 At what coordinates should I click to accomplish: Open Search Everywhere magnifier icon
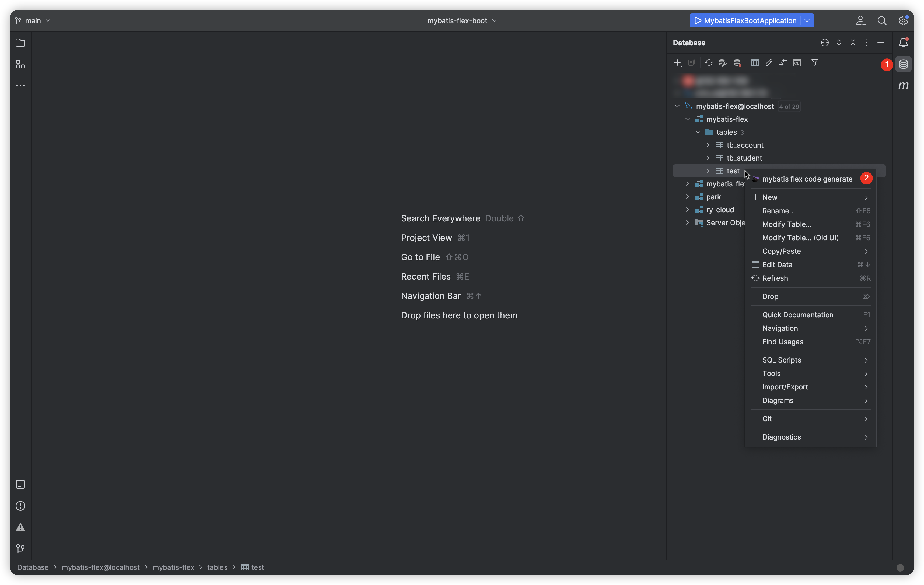(x=882, y=21)
